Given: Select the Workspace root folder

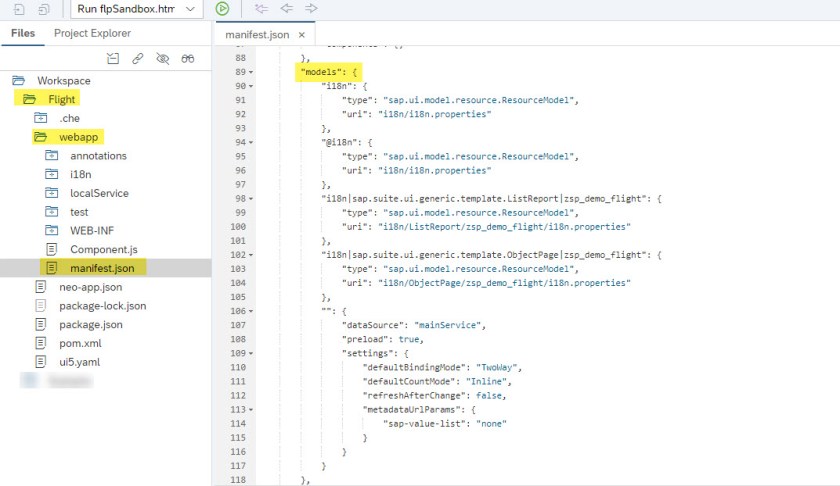Looking at the screenshot, I should (x=64, y=81).
